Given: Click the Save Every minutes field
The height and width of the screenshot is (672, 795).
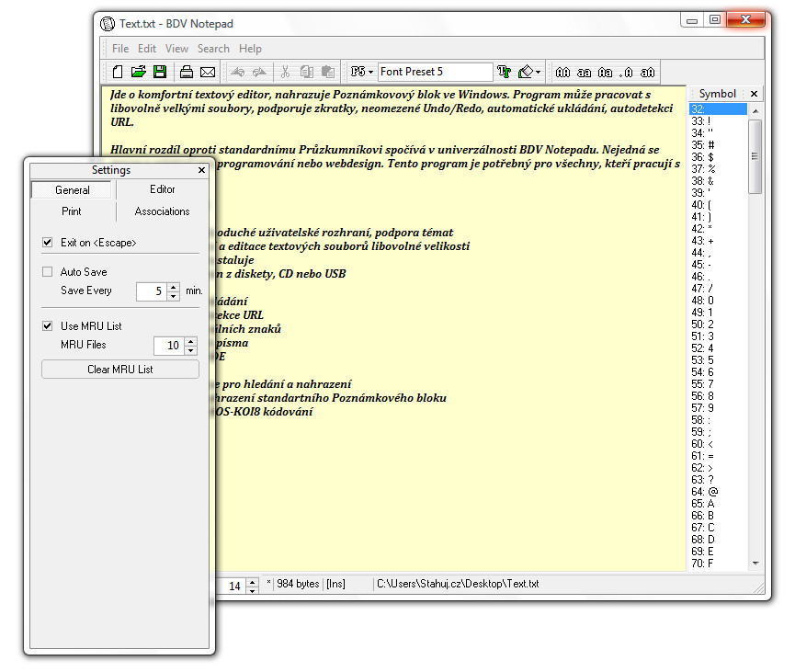Looking at the screenshot, I should [152, 291].
